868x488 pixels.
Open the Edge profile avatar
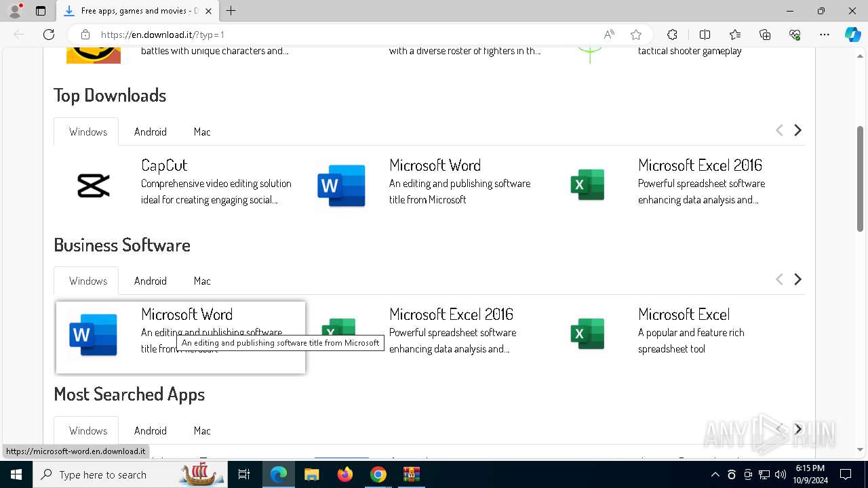[x=15, y=11]
